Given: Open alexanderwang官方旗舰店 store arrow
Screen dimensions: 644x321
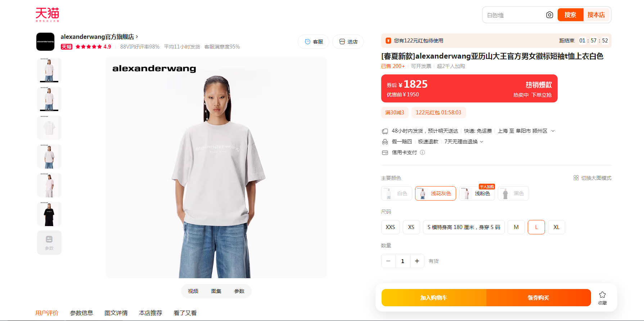Looking at the screenshot, I should point(137,37).
